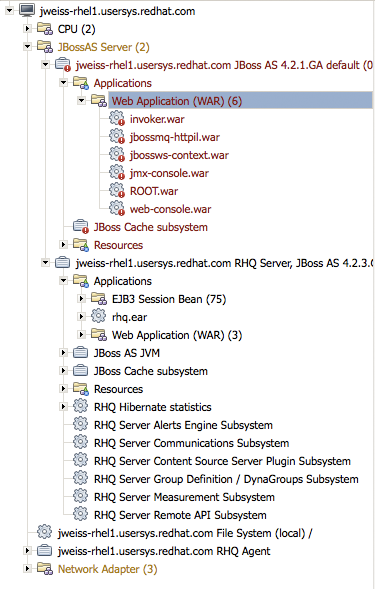Select the jweiss-rhel1 RHQ Agent label
This screenshot has width=375, height=589.
[164, 551]
